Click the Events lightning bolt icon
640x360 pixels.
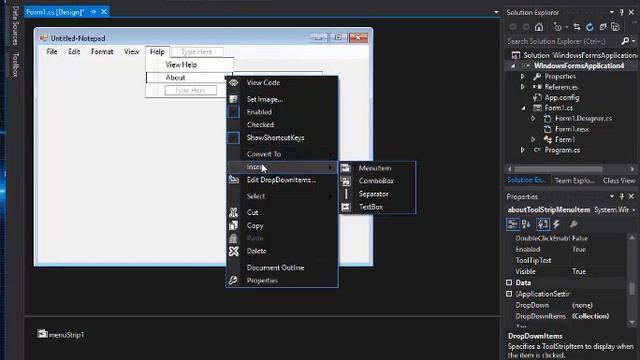click(x=556, y=224)
